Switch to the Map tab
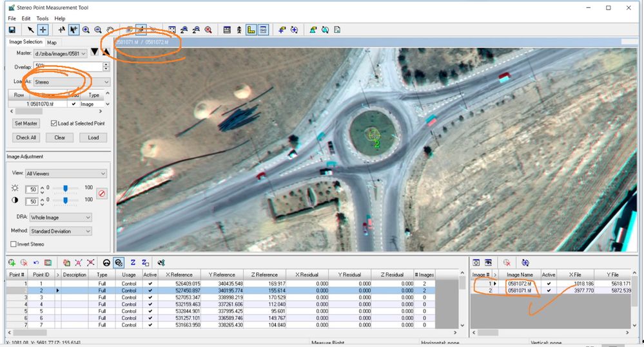This screenshot has height=347, width=644. (x=52, y=42)
